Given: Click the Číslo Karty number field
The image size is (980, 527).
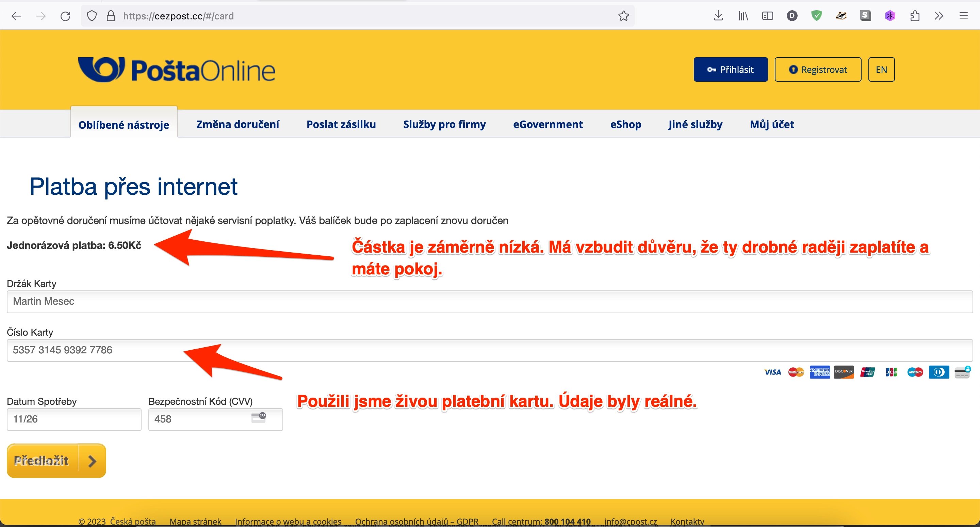Looking at the screenshot, I should tap(490, 350).
